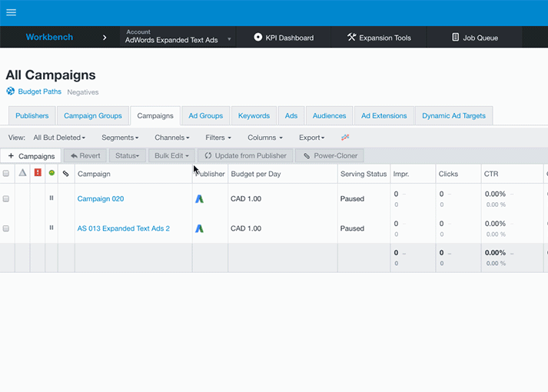Click the link chain column header icon
548x392 pixels.
[66, 174]
